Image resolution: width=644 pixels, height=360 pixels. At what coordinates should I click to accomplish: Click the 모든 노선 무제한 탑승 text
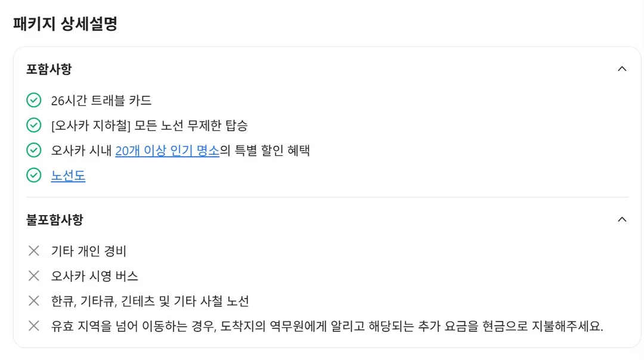(x=191, y=125)
